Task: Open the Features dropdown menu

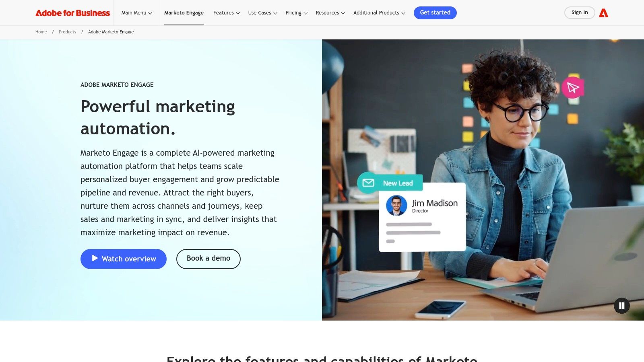Action: [227, 13]
